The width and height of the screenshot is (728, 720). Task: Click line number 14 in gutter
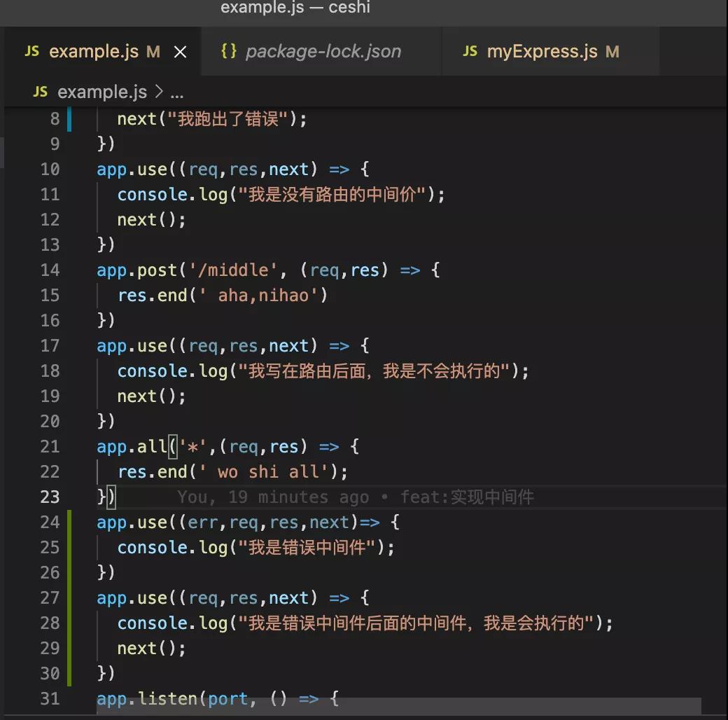(50, 270)
